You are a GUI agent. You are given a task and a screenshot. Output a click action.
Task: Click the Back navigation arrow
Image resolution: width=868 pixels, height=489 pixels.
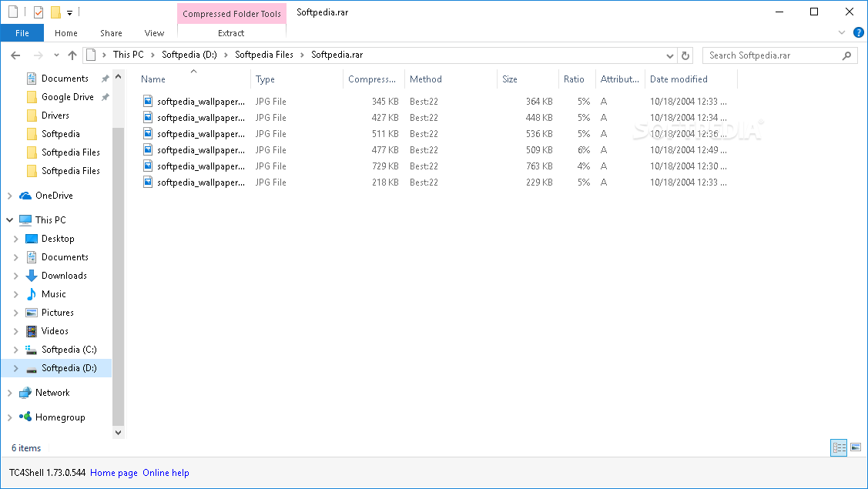click(15, 55)
